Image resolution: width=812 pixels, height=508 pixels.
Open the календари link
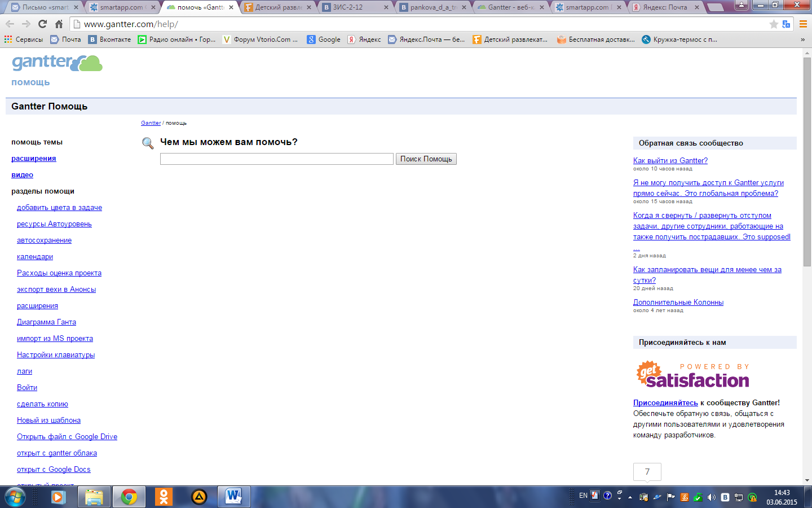35,257
